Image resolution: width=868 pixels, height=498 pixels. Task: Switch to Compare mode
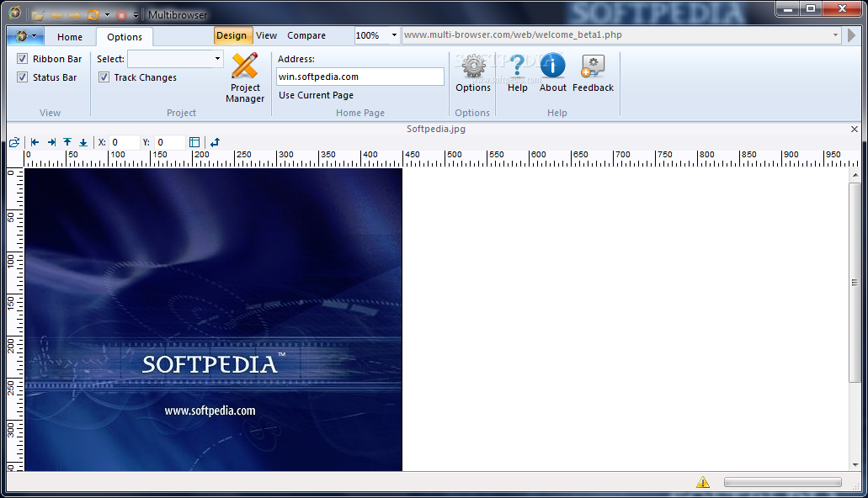306,35
